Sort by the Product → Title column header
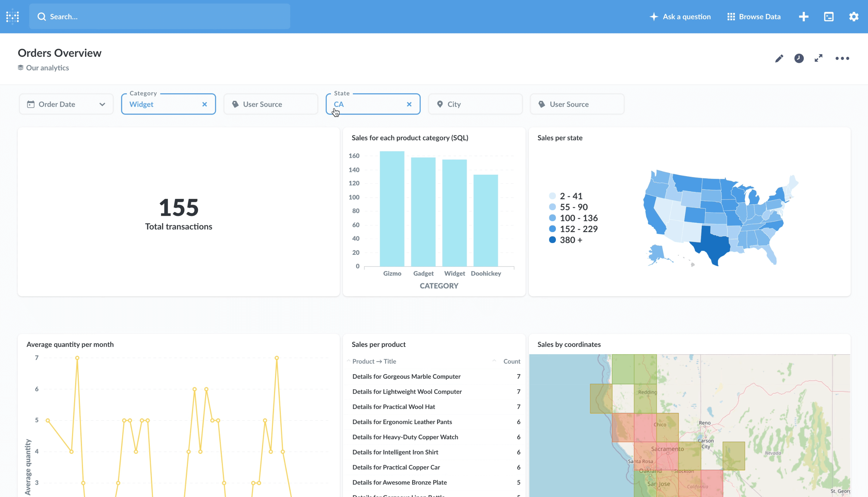This screenshot has width=868, height=497. 374,361
